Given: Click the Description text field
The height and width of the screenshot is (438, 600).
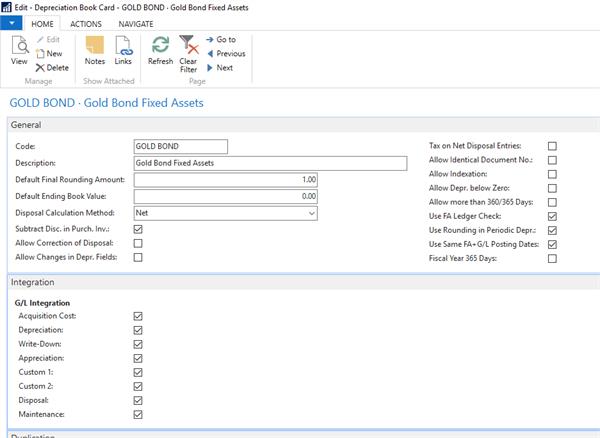Looking at the screenshot, I should [270, 163].
